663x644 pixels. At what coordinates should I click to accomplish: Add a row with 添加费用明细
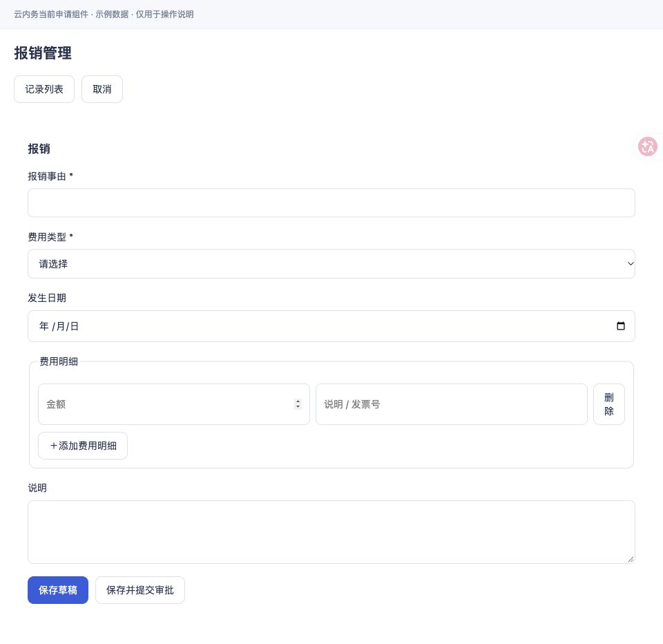(83, 446)
